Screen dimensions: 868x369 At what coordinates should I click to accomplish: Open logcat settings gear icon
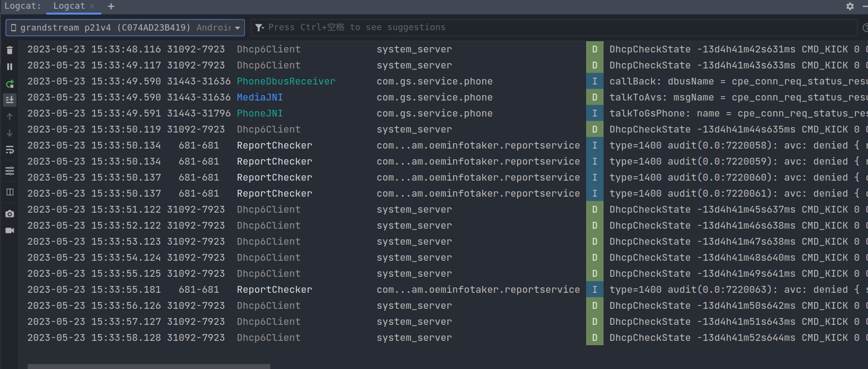850,6
